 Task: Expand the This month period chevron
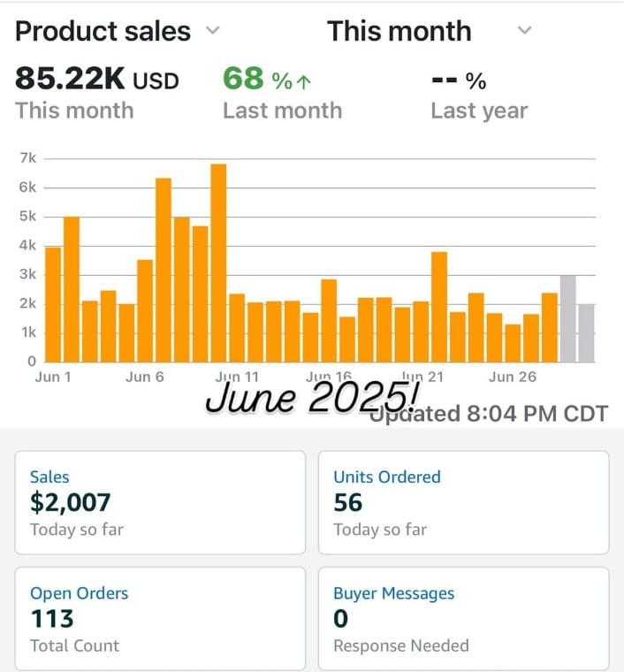[524, 31]
